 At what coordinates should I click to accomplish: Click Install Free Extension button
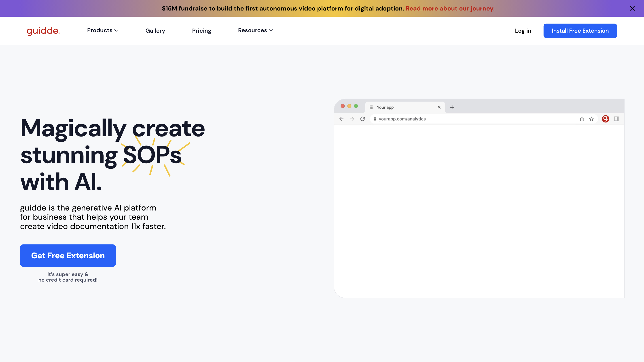[580, 31]
